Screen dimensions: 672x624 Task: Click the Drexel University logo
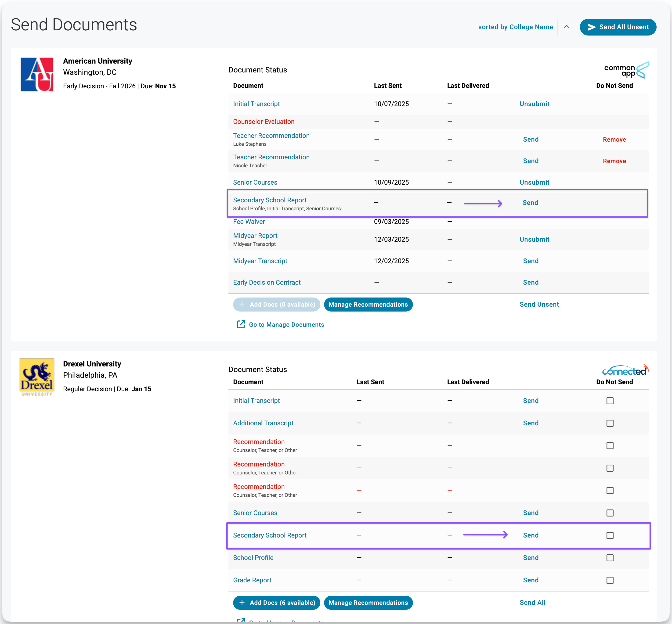tap(37, 377)
